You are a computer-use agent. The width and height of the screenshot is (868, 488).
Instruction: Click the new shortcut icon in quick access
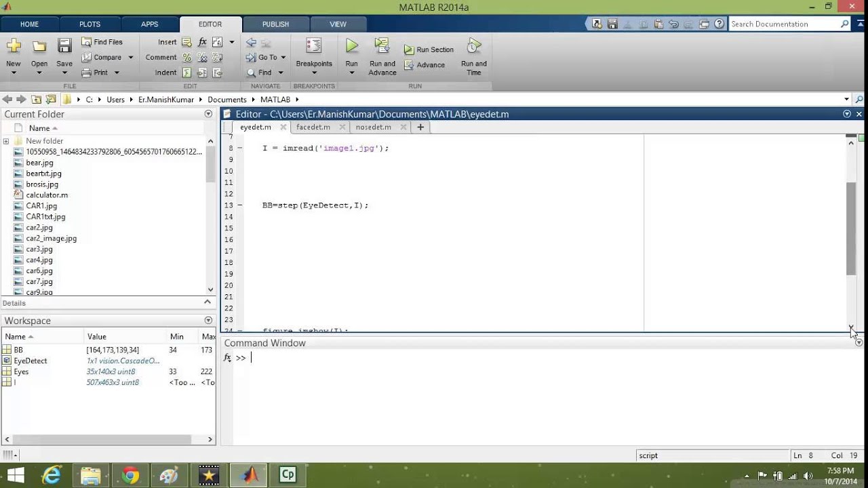point(597,24)
